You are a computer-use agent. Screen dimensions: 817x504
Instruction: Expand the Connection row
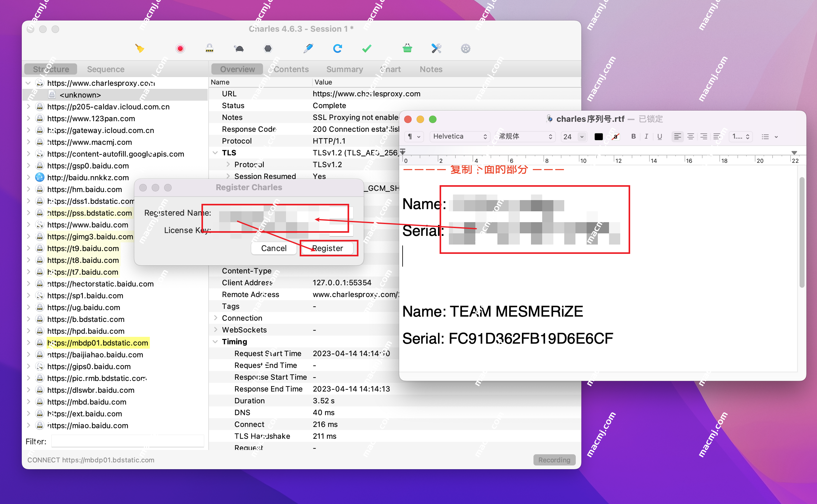215,318
